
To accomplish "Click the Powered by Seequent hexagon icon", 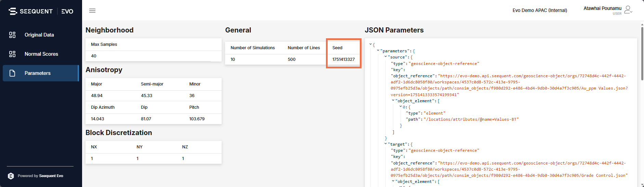I will point(11,176).
